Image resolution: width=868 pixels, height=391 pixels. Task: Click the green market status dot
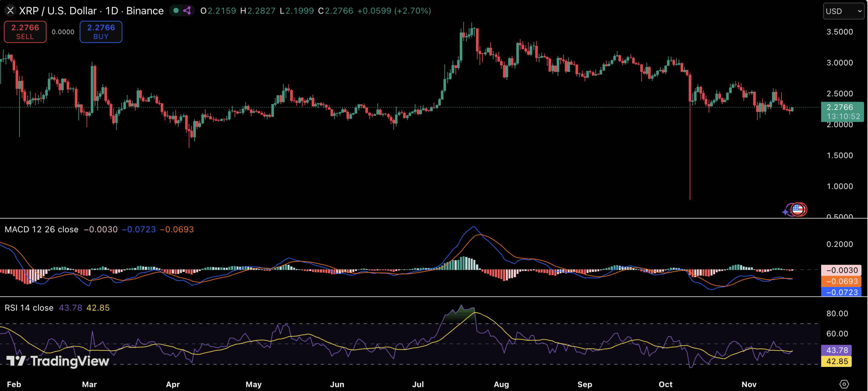176,11
